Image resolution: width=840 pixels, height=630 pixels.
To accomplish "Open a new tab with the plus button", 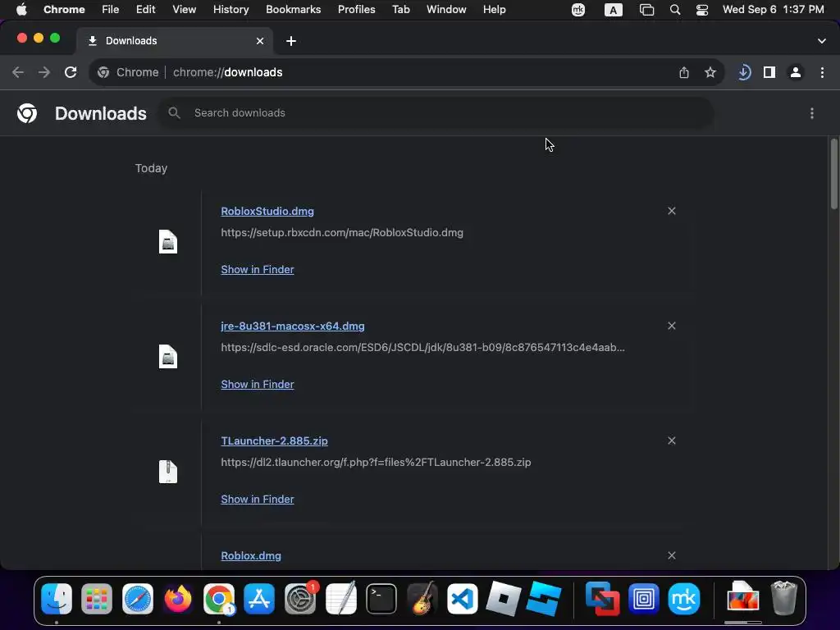I will point(291,41).
